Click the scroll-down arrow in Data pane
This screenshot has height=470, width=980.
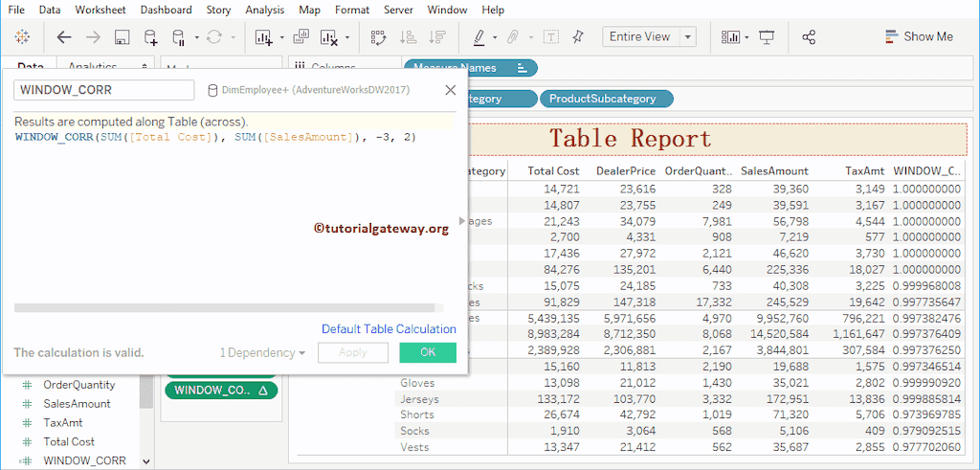click(x=146, y=461)
